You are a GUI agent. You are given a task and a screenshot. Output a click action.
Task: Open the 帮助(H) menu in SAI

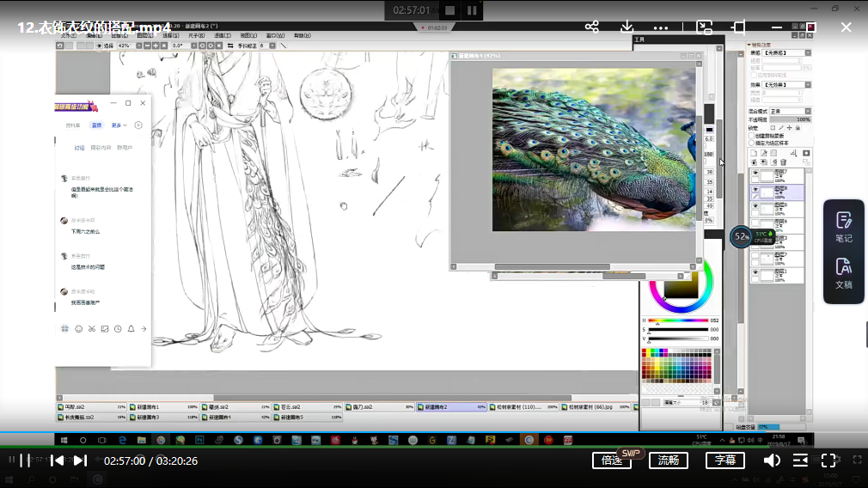click(x=302, y=35)
